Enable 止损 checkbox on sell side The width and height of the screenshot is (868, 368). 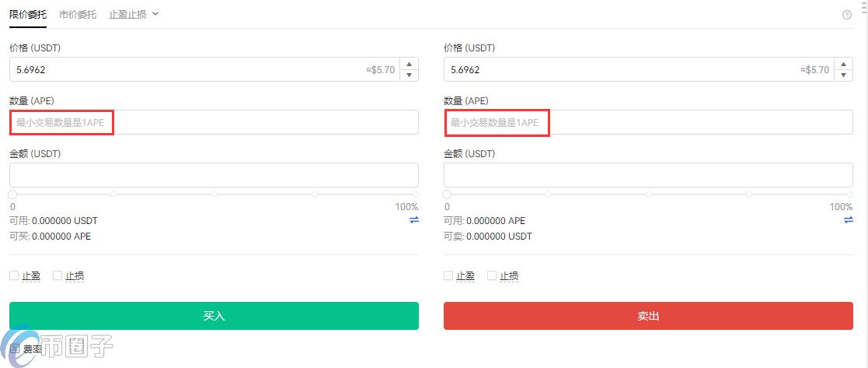(x=492, y=275)
